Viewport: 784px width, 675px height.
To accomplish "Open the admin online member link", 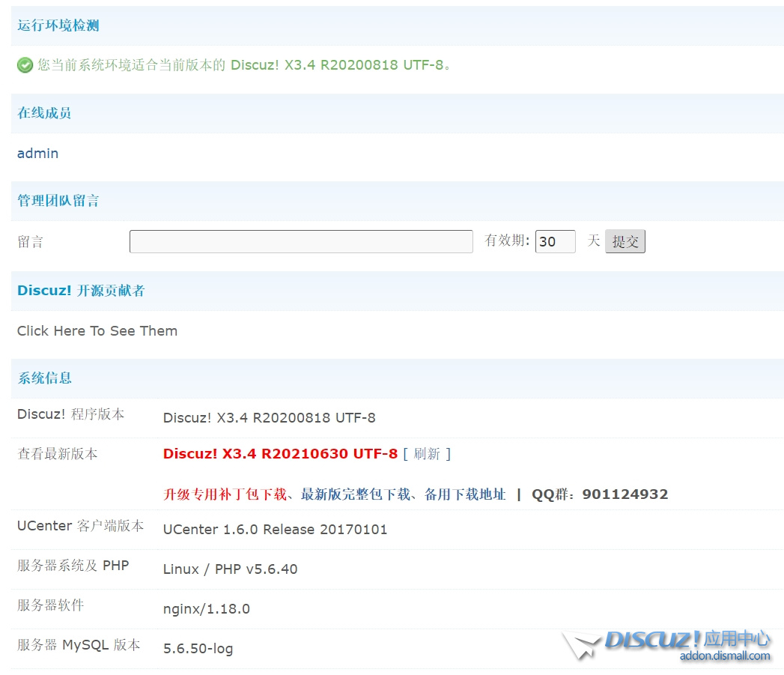I will point(37,153).
